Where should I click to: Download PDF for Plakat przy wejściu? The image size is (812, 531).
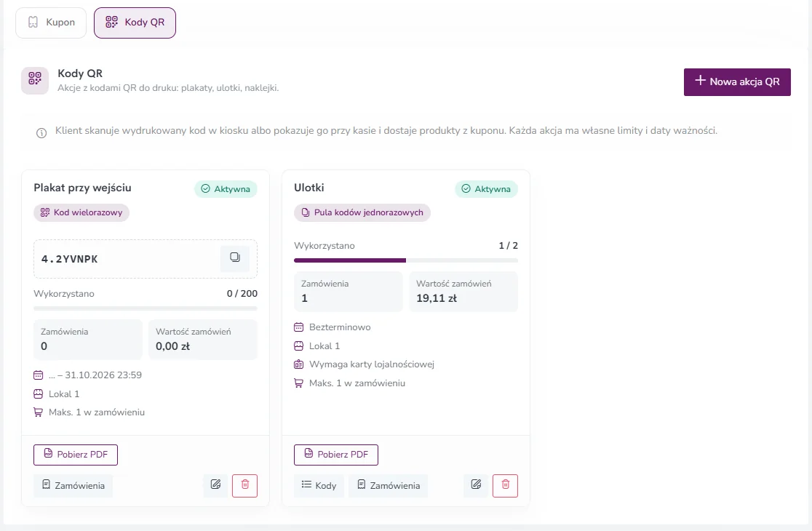[x=76, y=455]
